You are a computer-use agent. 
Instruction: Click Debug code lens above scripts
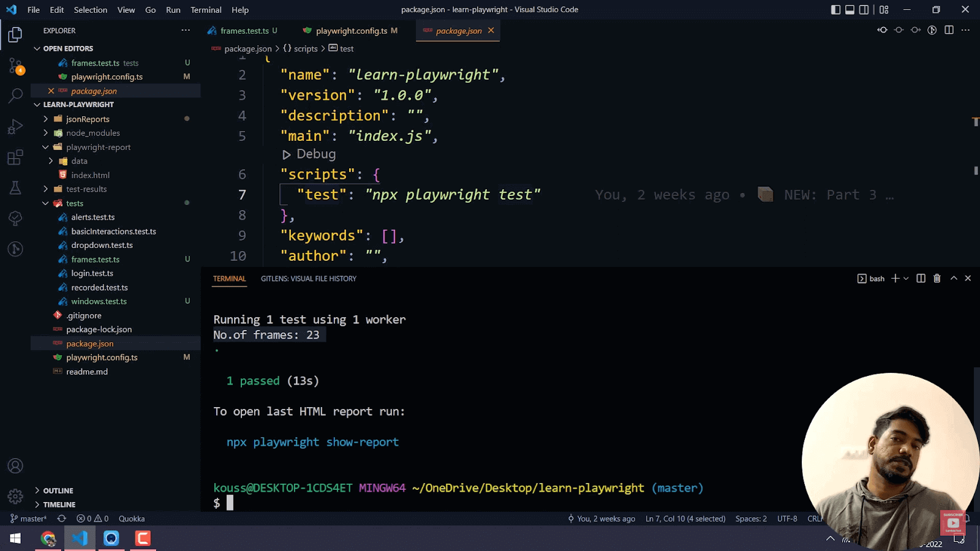coord(309,154)
